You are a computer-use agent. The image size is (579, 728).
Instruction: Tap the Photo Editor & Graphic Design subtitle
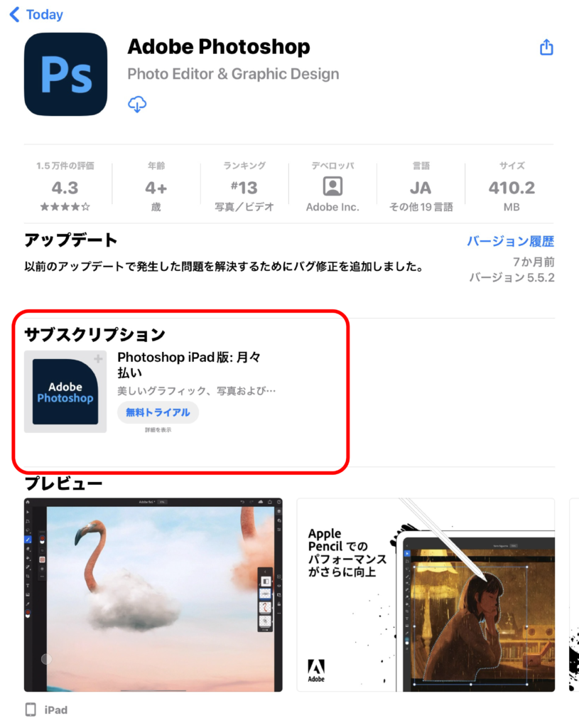pyautogui.click(x=233, y=74)
